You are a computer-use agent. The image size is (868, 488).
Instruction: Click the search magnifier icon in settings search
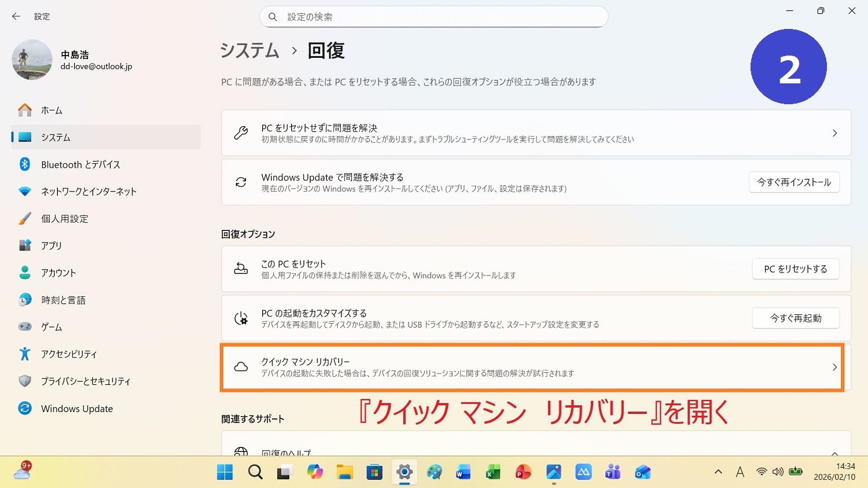point(273,17)
